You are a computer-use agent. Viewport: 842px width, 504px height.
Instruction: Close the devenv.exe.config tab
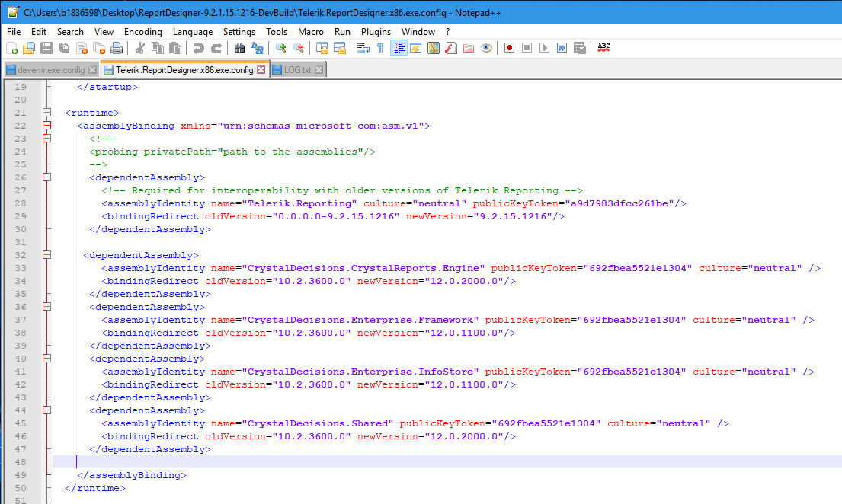(x=93, y=69)
